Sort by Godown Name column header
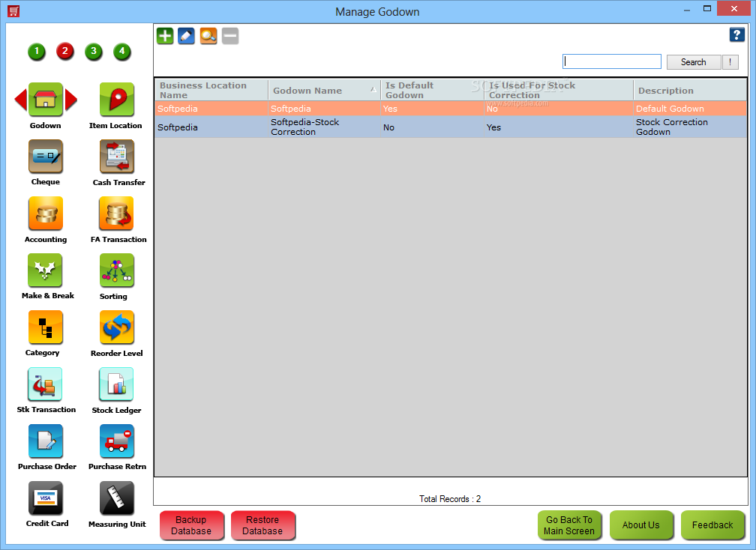This screenshot has width=756, height=550. tap(324, 90)
